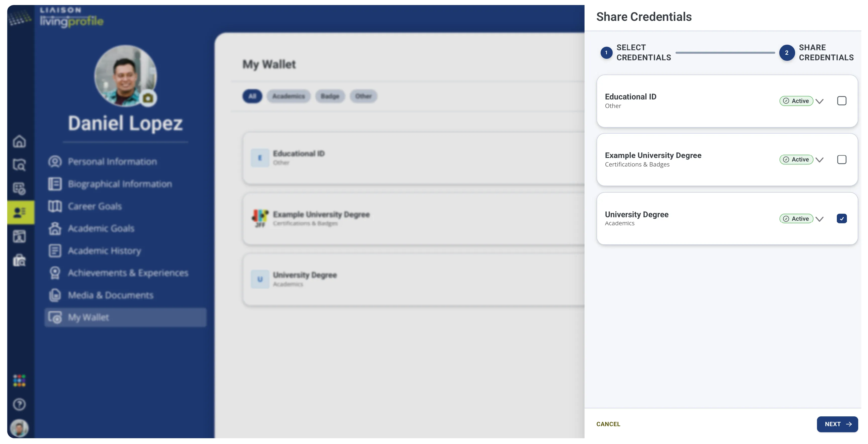Image resolution: width=868 pixels, height=444 pixels.
Task: Click the Educational ID wallet card E icon
Action: tap(260, 158)
